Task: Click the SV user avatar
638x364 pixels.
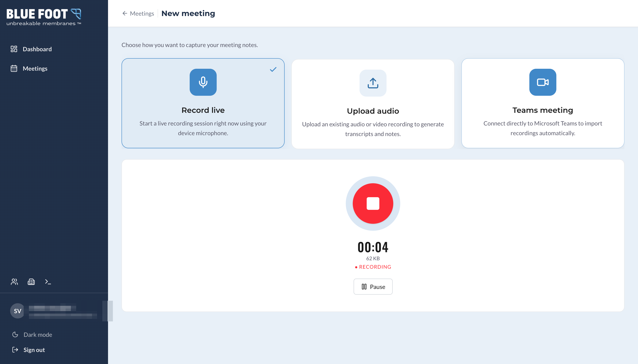Action: tap(17, 311)
